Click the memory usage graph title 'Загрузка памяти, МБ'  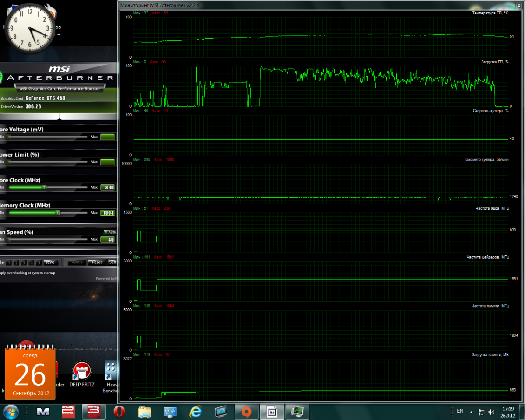coord(490,355)
